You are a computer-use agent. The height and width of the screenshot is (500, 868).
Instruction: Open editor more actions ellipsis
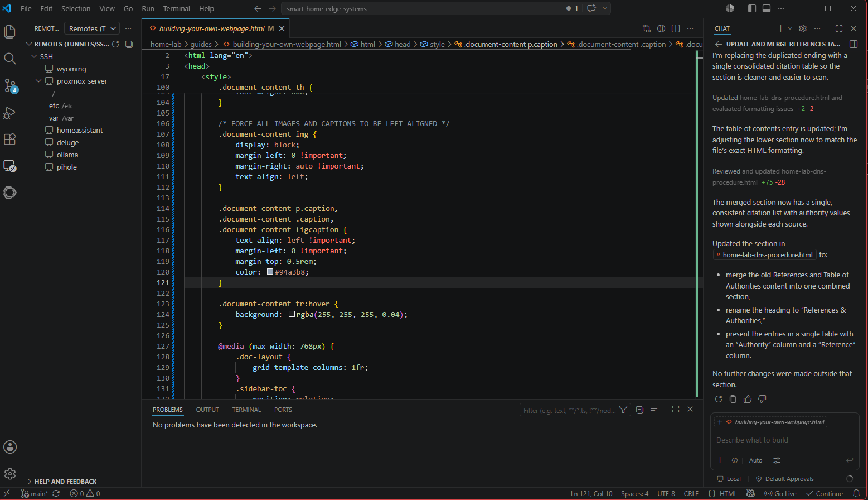690,28
